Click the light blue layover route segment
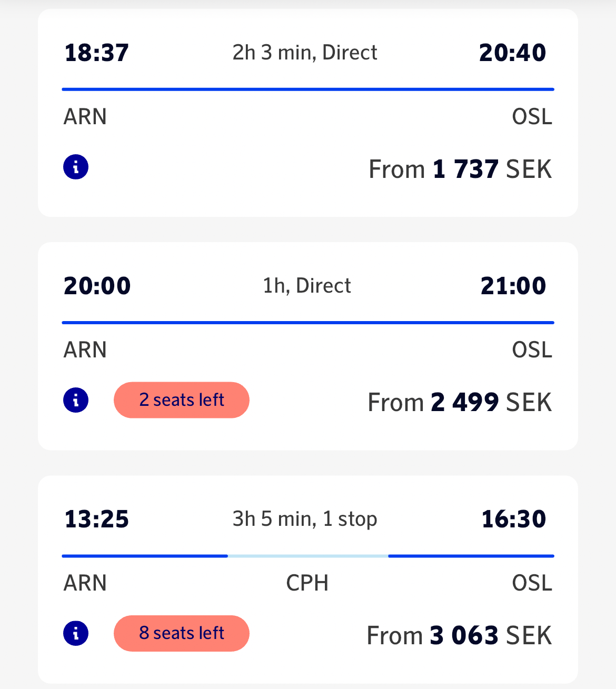This screenshot has width=616, height=689. [x=308, y=556]
